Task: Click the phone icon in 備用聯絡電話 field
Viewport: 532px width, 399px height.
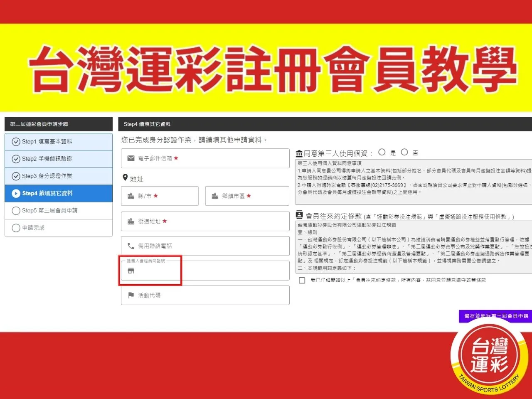Action: [131, 246]
